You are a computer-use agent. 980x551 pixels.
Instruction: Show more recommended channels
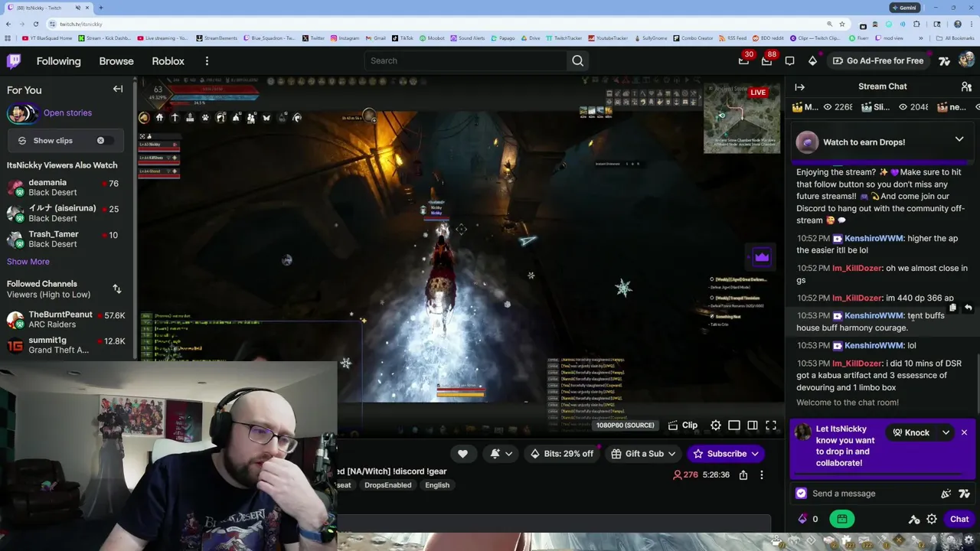28,262
